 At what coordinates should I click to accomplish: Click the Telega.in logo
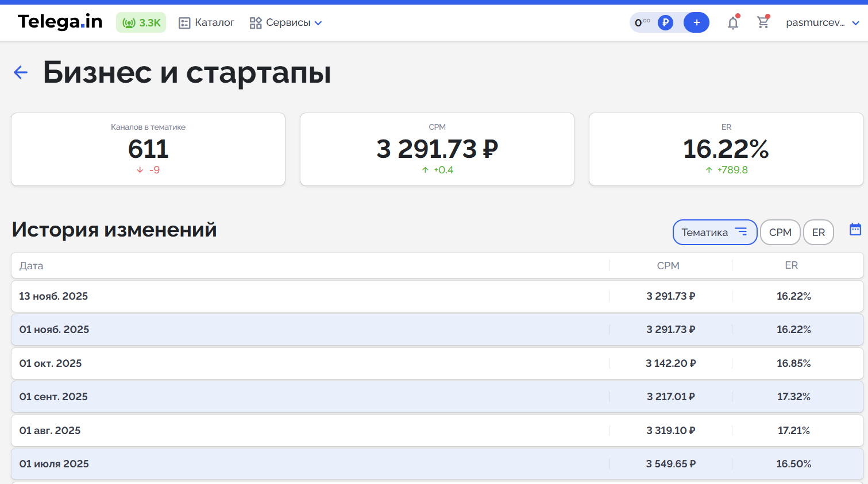coord(60,22)
